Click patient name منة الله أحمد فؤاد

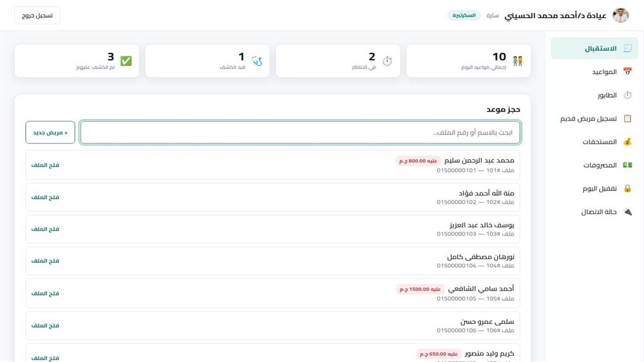point(486,193)
